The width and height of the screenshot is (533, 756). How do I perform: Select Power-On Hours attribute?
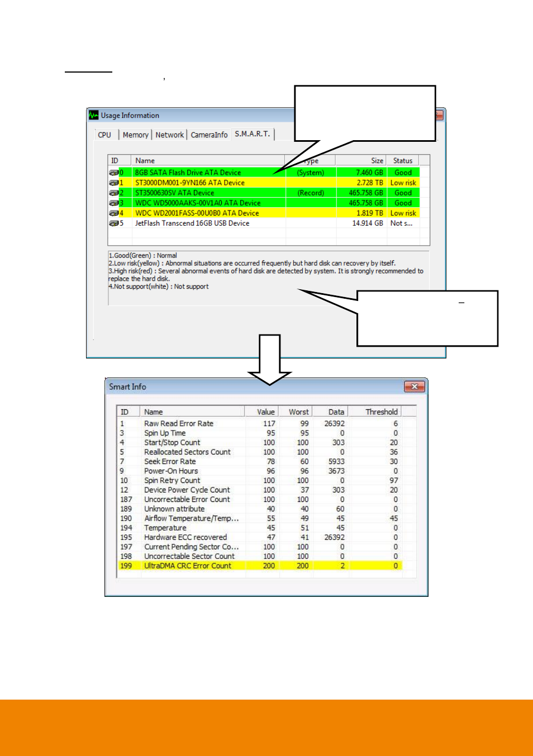(259, 471)
